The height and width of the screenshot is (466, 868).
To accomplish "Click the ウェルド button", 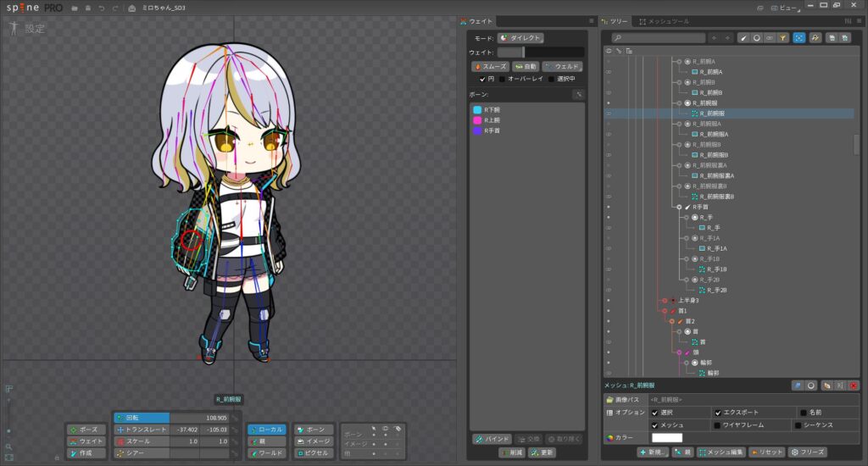I will 562,66.
